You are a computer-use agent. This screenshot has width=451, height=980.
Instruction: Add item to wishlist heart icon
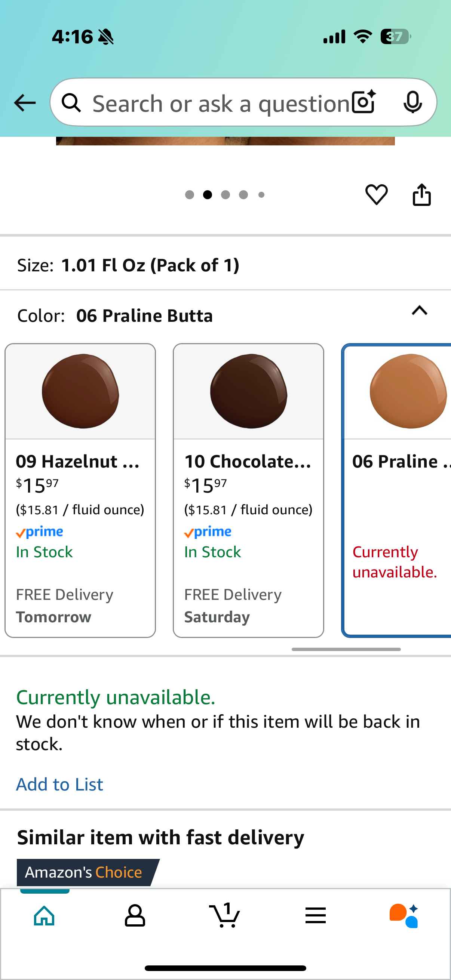click(x=377, y=194)
